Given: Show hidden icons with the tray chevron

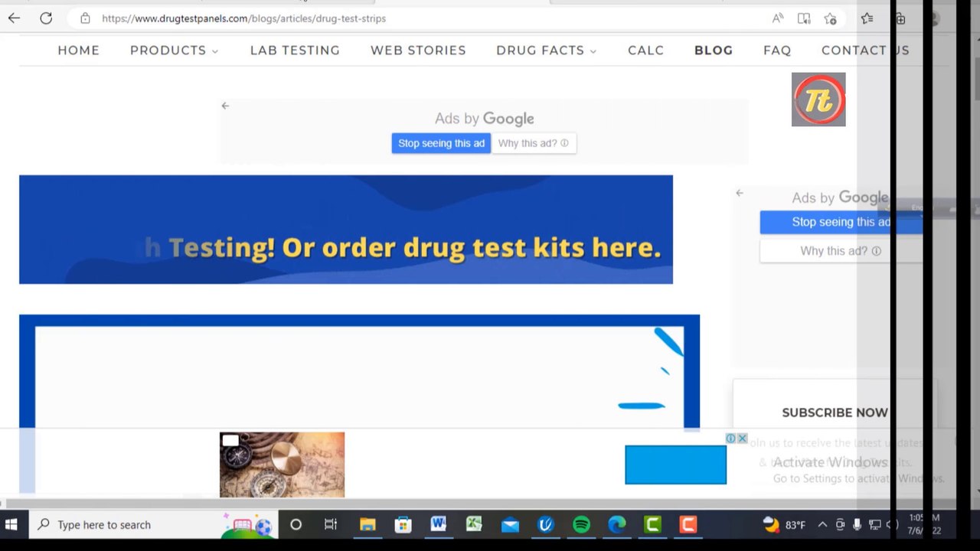Looking at the screenshot, I should [822, 525].
